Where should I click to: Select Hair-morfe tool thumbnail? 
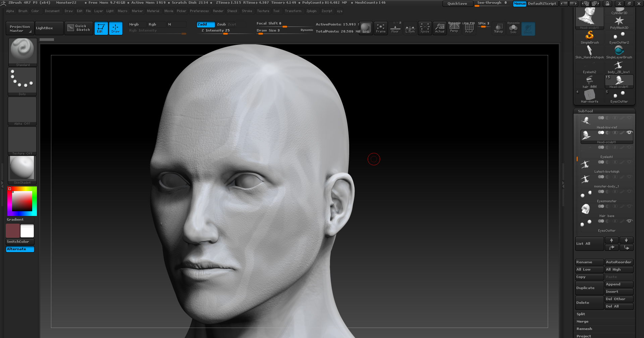tap(590, 96)
